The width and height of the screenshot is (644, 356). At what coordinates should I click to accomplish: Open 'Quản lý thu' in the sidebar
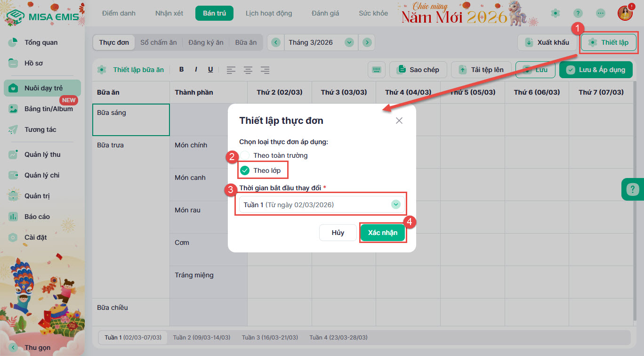42,154
